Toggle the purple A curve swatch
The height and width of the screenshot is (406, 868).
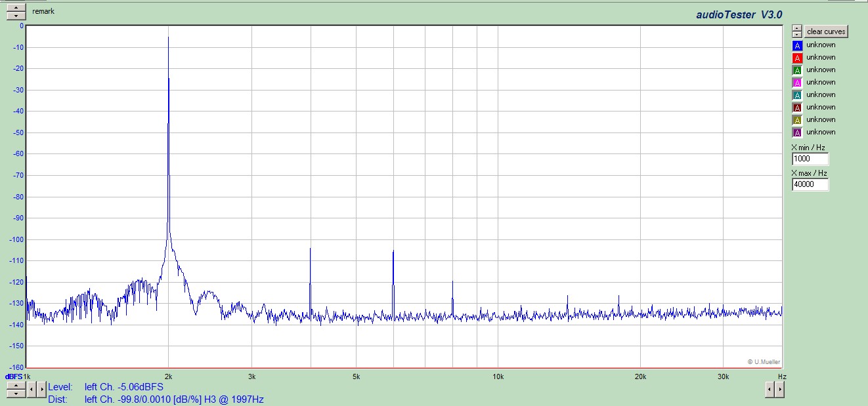797,132
